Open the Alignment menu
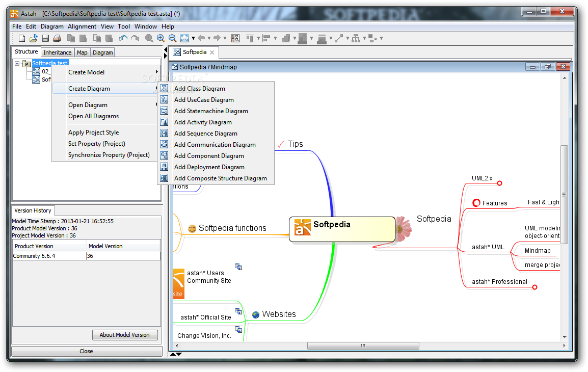588x372 pixels. (82, 26)
